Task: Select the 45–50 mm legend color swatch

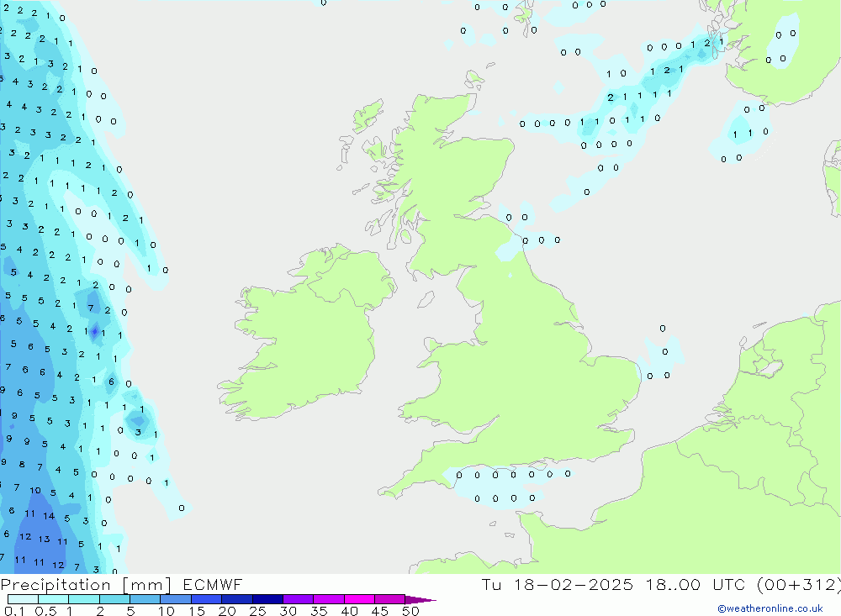Action: [389, 599]
